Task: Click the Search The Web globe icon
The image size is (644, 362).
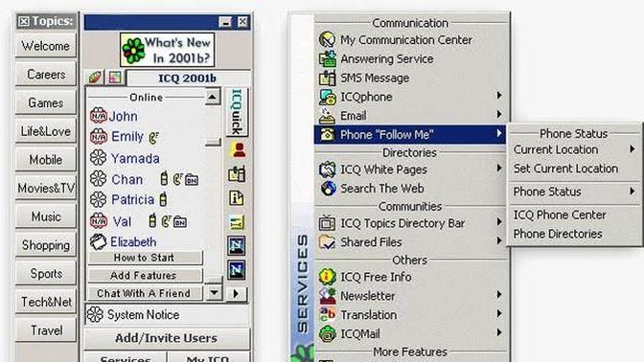Action: 328,189
